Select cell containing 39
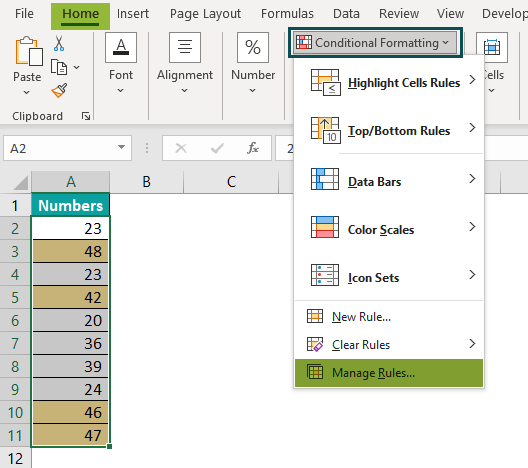Image resolution: width=528 pixels, height=468 pixels. 70,366
